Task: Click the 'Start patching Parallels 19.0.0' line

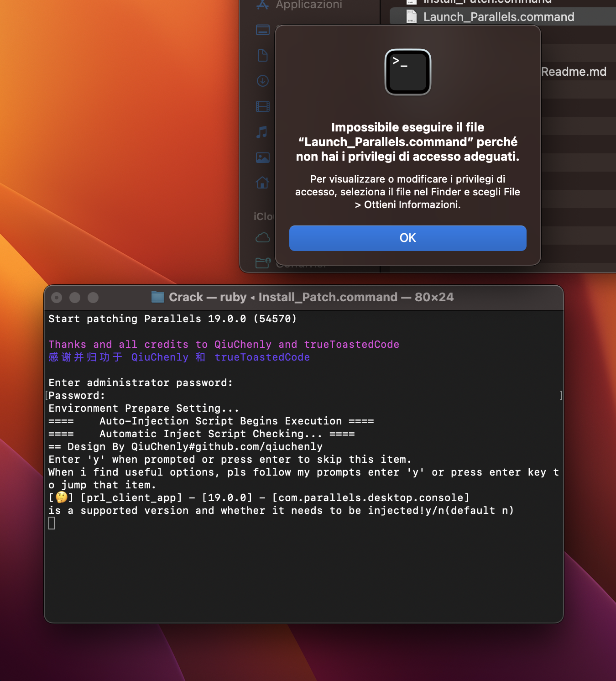Action: point(172,319)
